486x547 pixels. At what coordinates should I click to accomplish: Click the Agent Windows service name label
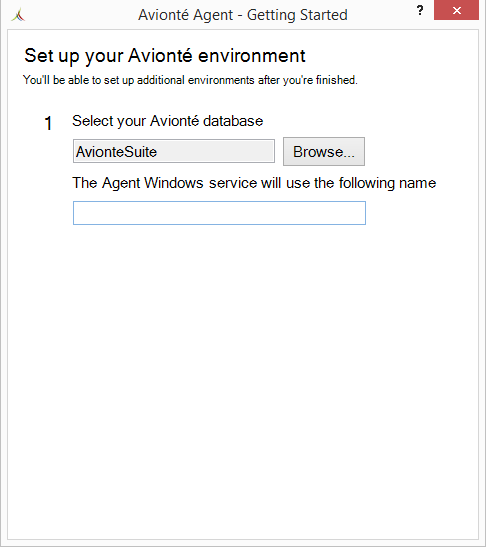click(x=254, y=183)
